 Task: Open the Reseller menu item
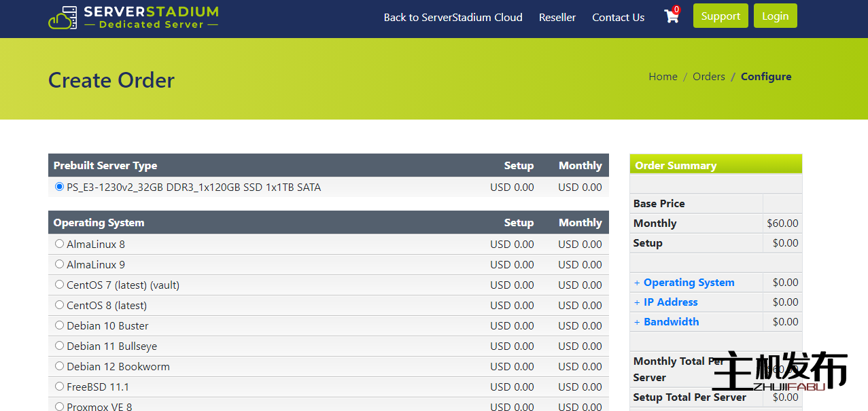click(557, 18)
